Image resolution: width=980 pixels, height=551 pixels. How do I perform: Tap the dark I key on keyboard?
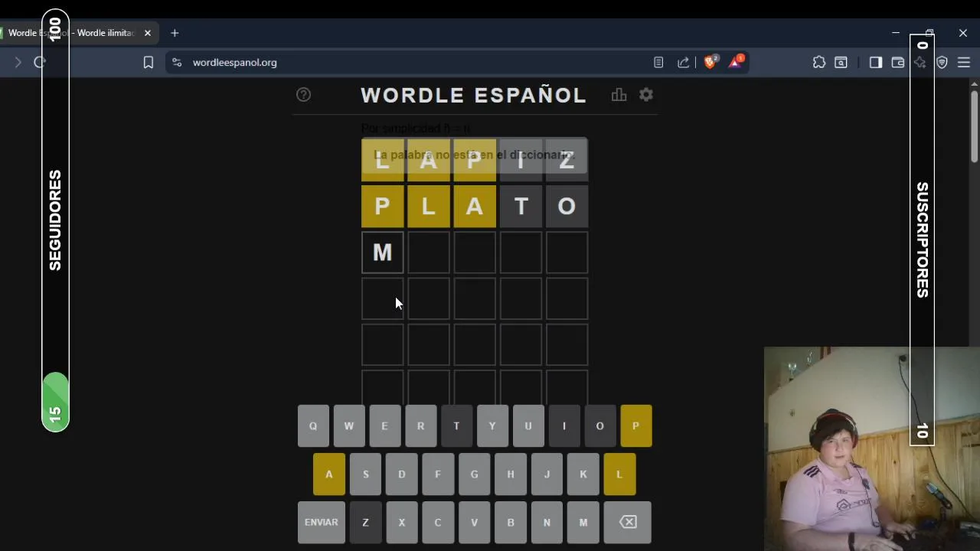564,425
